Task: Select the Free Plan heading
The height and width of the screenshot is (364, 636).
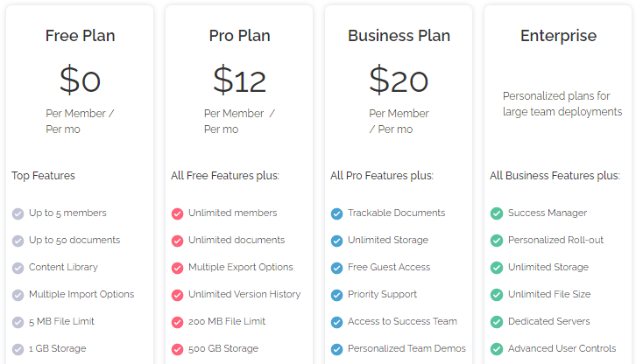Action: tap(80, 36)
